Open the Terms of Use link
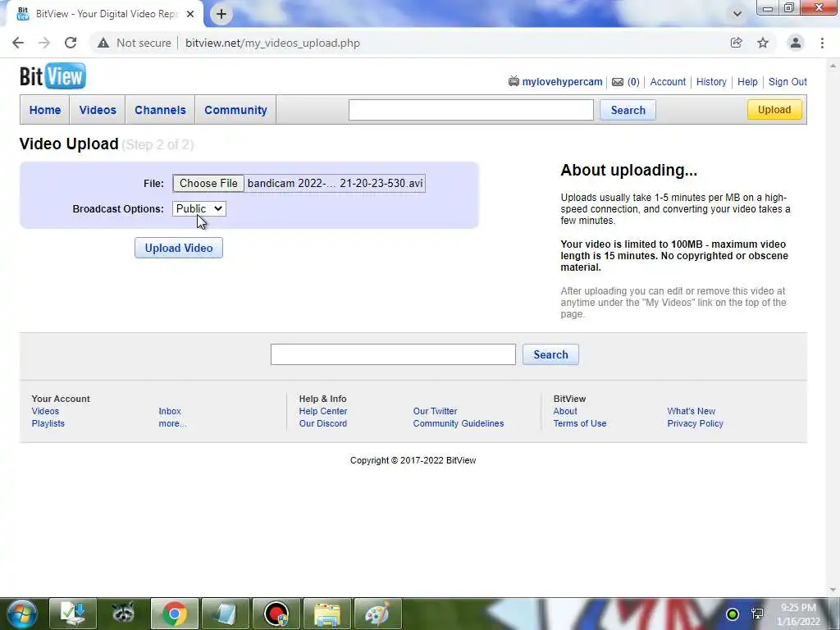840x630 pixels. (580, 423)
